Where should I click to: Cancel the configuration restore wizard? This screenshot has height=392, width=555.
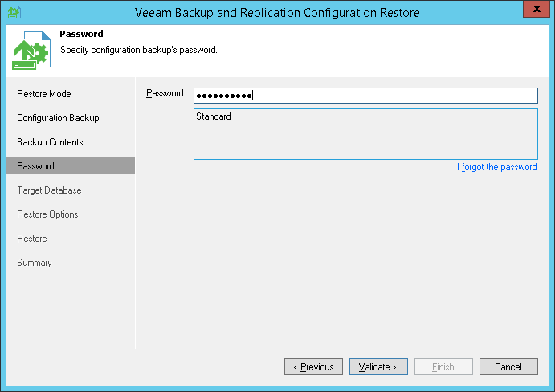pos(508,367)
